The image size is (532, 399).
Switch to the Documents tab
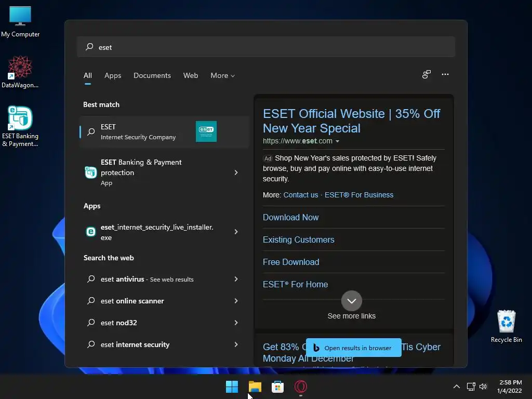pyautogui.click(x=152, y=75)
